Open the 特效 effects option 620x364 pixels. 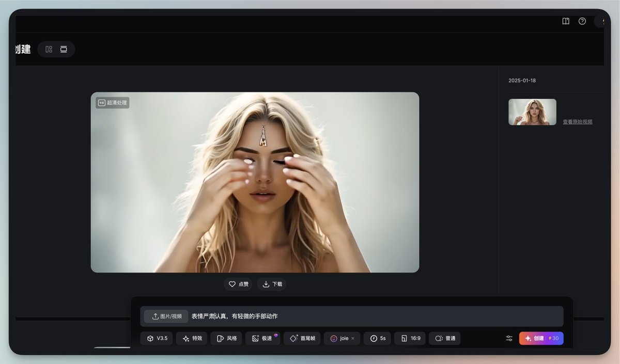(192, 338)
